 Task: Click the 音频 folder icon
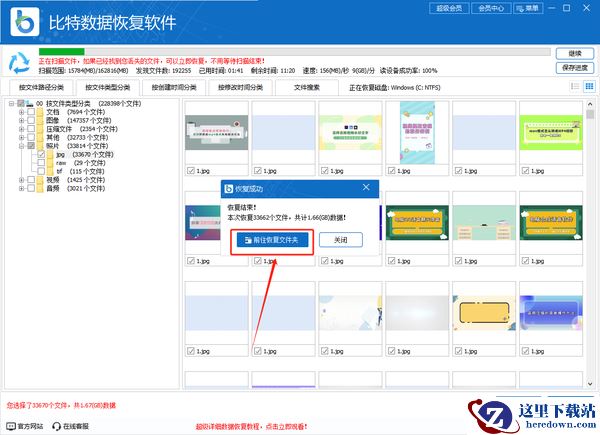pyautogui.click(x=40, y=188)
